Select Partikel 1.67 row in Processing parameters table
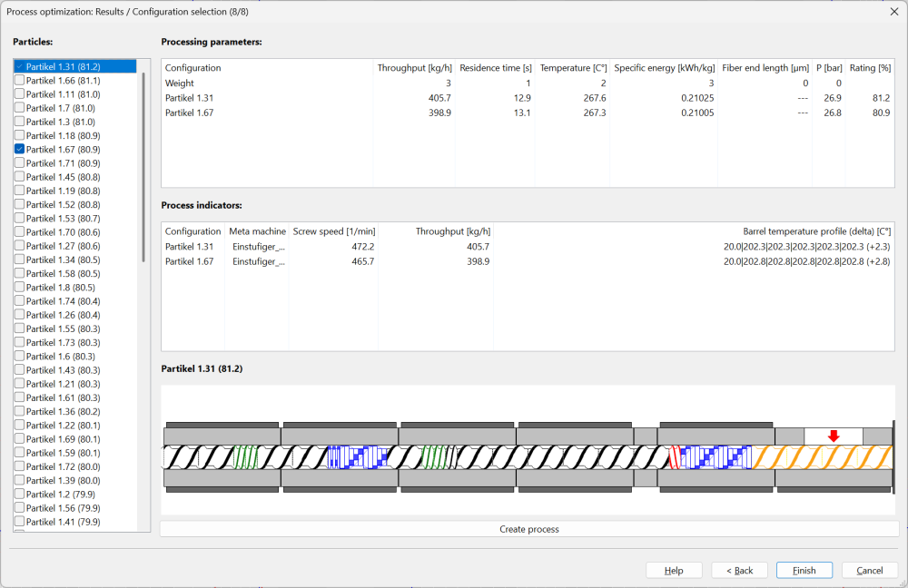 [528, 113]
